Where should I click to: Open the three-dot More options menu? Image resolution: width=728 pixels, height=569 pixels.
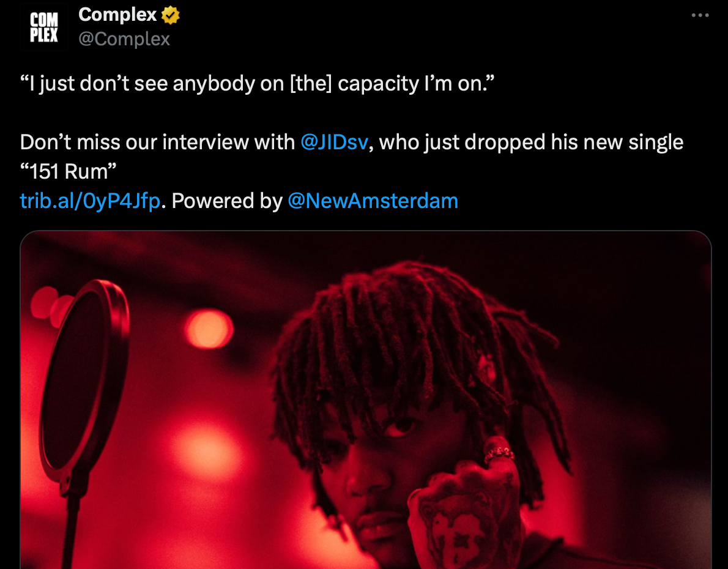click(700, 15)
